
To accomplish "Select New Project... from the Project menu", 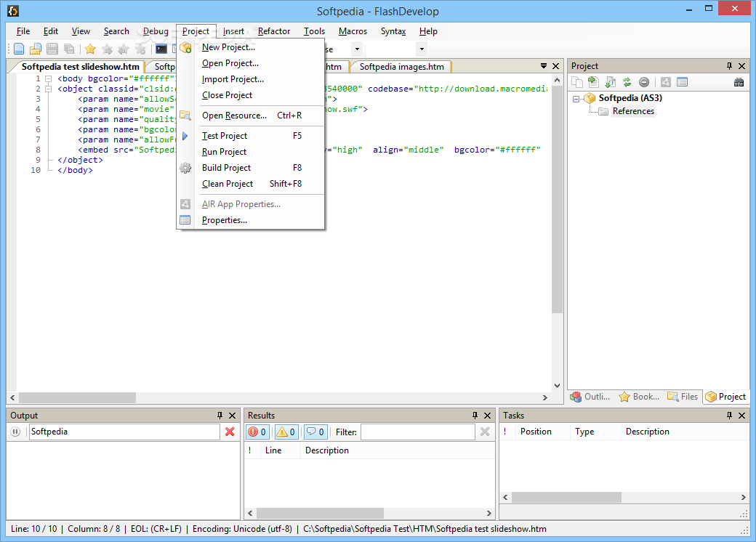I will coord(250,47).
